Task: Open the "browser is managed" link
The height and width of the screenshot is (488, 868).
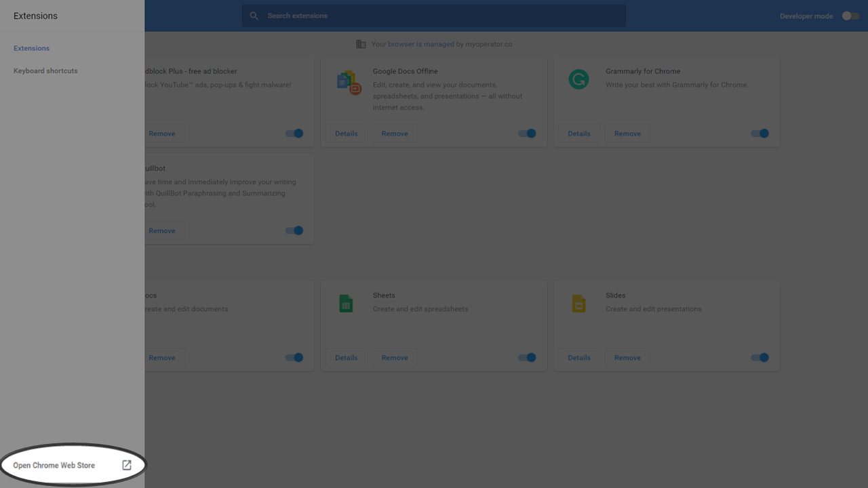Action: coord(420,44)
